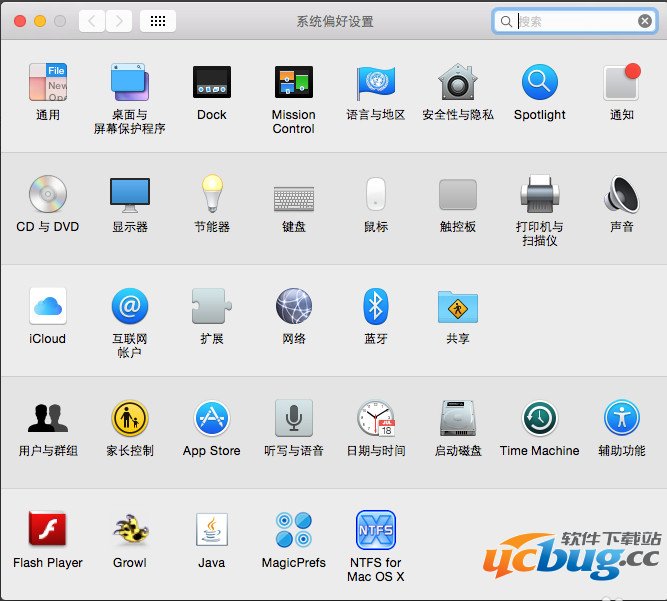This screenshot has width=667, height=601.
Task: Open 蓝牙 Bluetooth settings
Action: 375,306
